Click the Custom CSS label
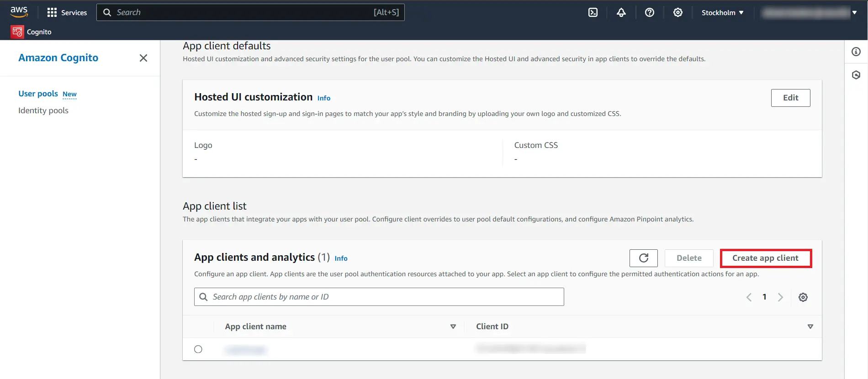The height and width of the screenshot is (379, 868). 536,145
